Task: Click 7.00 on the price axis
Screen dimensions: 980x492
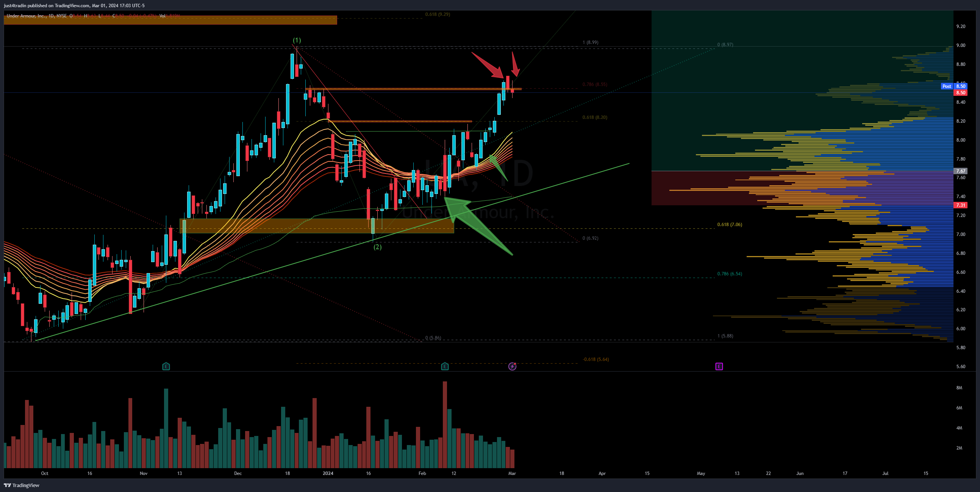Action: [961, 234]
